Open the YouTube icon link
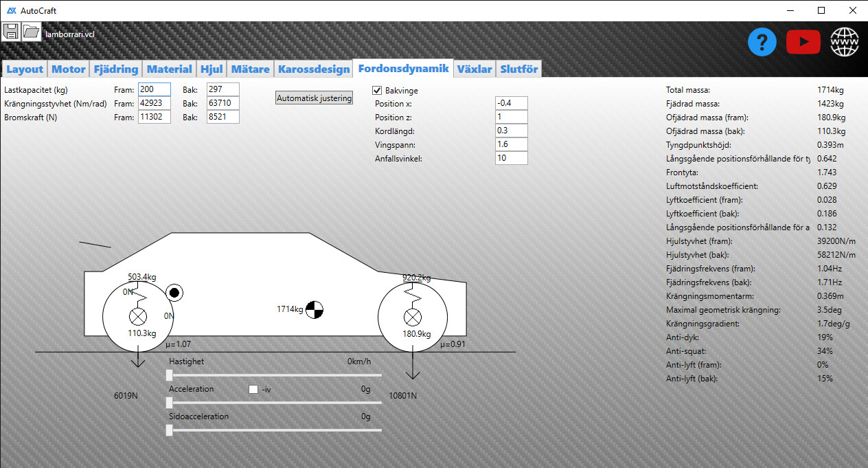Viewport: 868px width, 468px height. click(x=803, y=43)
